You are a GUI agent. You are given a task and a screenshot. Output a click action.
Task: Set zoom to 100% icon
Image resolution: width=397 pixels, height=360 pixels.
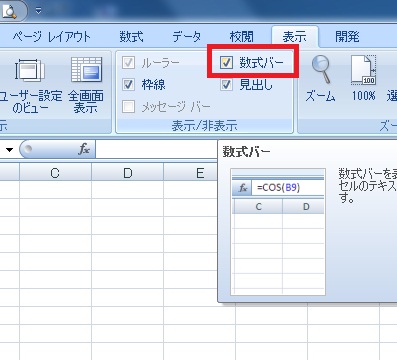point(363,79)
